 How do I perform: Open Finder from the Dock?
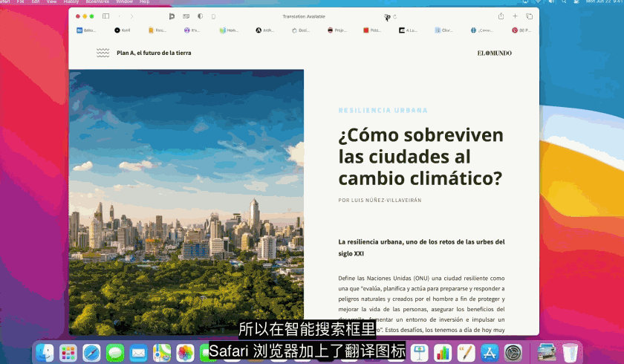[46, 352]
